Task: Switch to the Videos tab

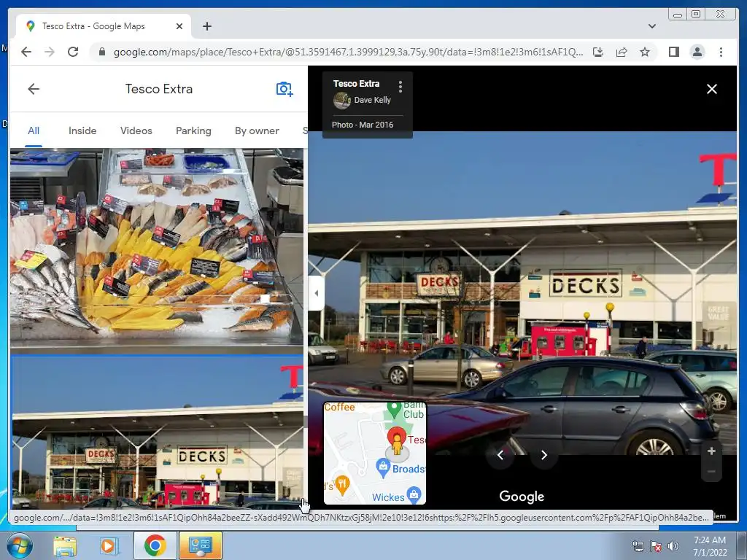Action: (x=136, y=131)
